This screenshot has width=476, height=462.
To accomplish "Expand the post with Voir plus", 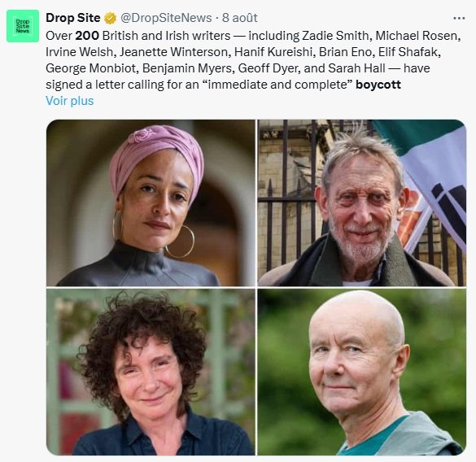I will tap(69, 101).
